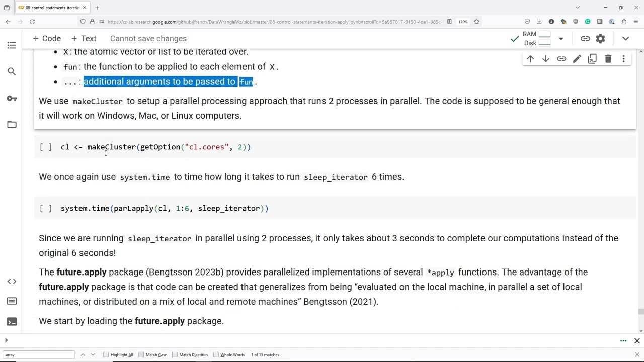Go back to previous page
The image size is (644, 362).
tap(8, 22)
